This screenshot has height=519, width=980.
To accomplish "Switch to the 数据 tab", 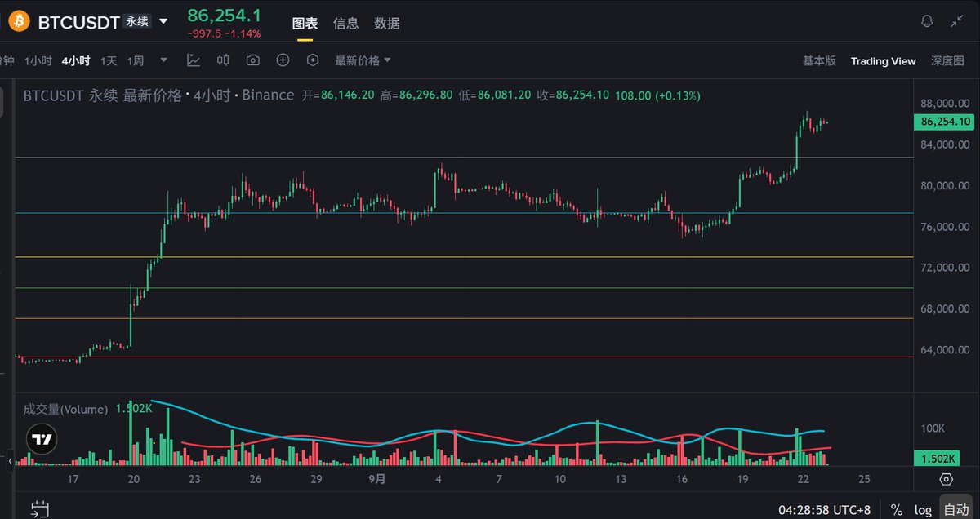I will pos(387,23).
